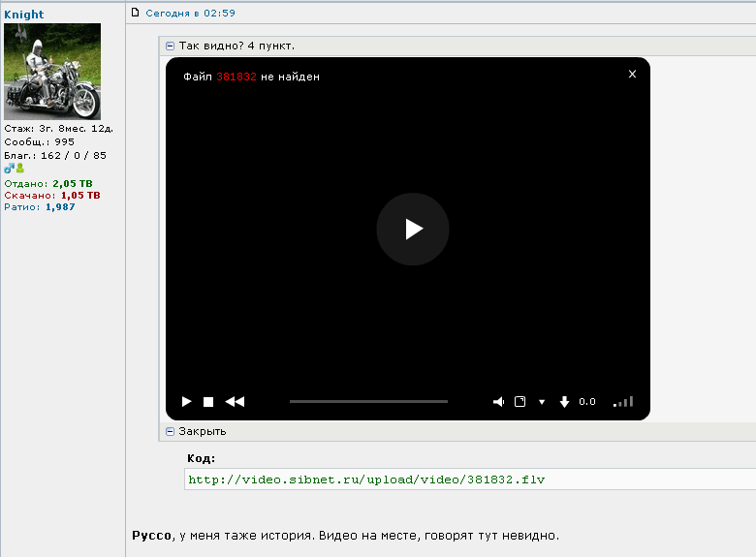The image size is (756, 557).
Task: Click the large center play button
Action: click(413, 230)
